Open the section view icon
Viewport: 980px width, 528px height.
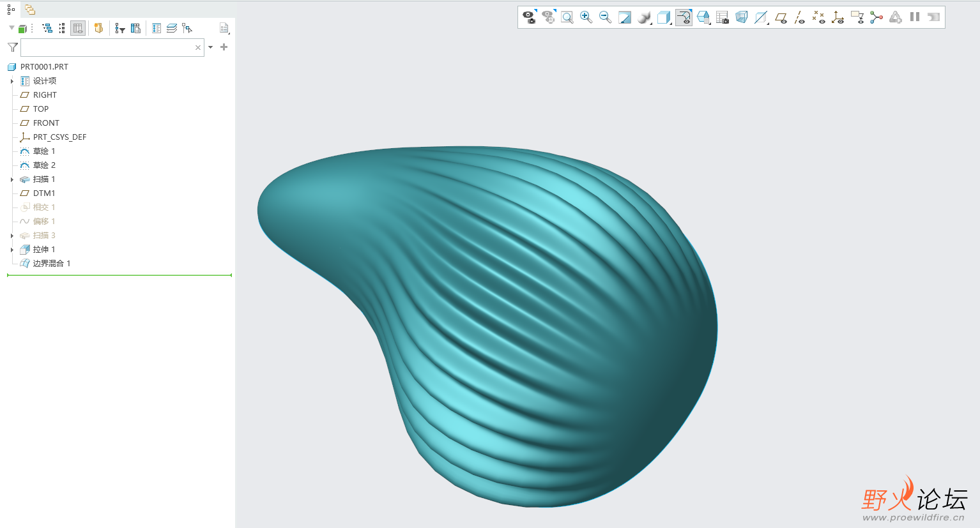coord(761,17)
